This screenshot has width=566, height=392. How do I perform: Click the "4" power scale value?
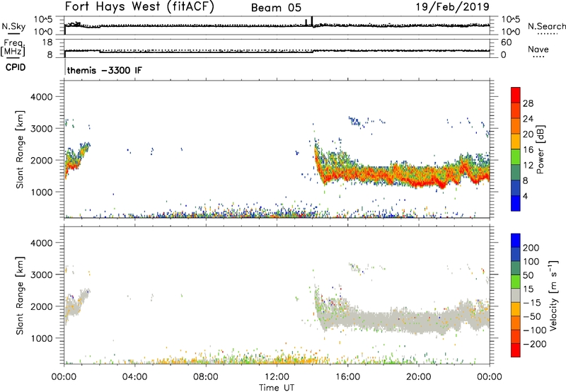tap(525, 196)
